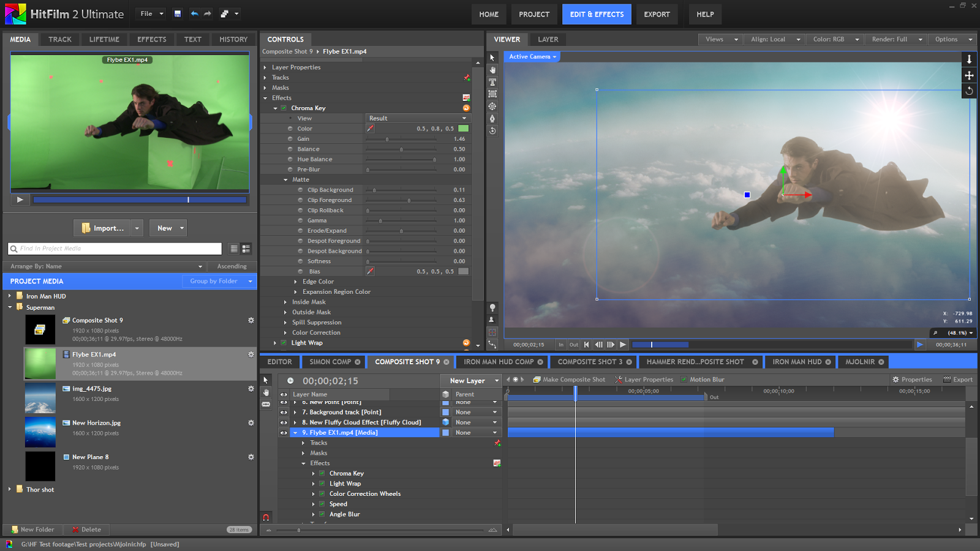Expand the Thor shot folder
The width and height of the screenshot is (980, 551).
click(x=10, y=489)
